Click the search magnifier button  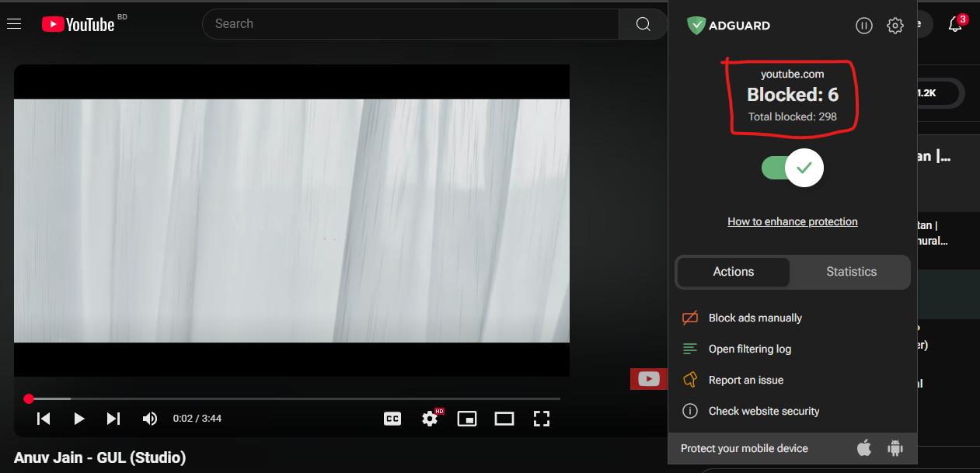pyautogui.click(x=643, y=24)
